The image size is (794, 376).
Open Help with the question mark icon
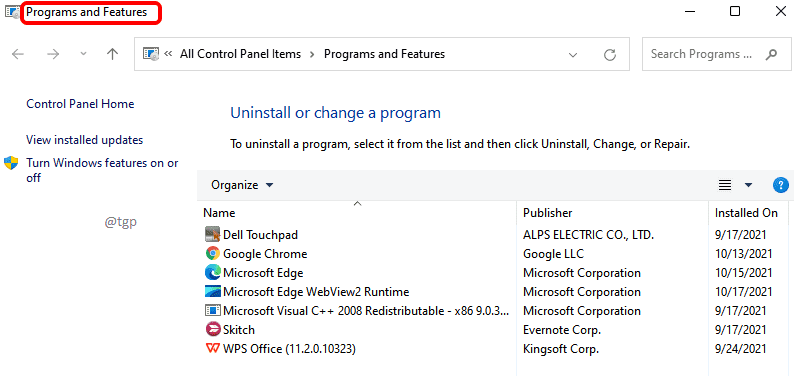coord(780,185)
